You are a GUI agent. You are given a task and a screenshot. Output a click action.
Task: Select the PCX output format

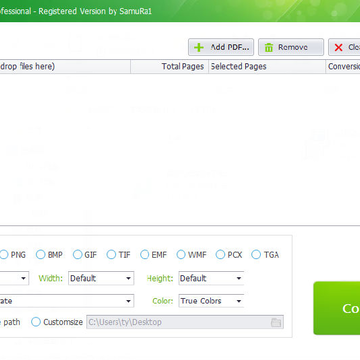click(x=220, y=255)
